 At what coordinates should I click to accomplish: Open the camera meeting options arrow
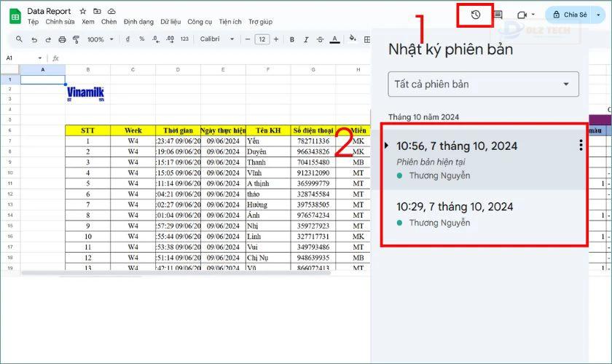533,15
